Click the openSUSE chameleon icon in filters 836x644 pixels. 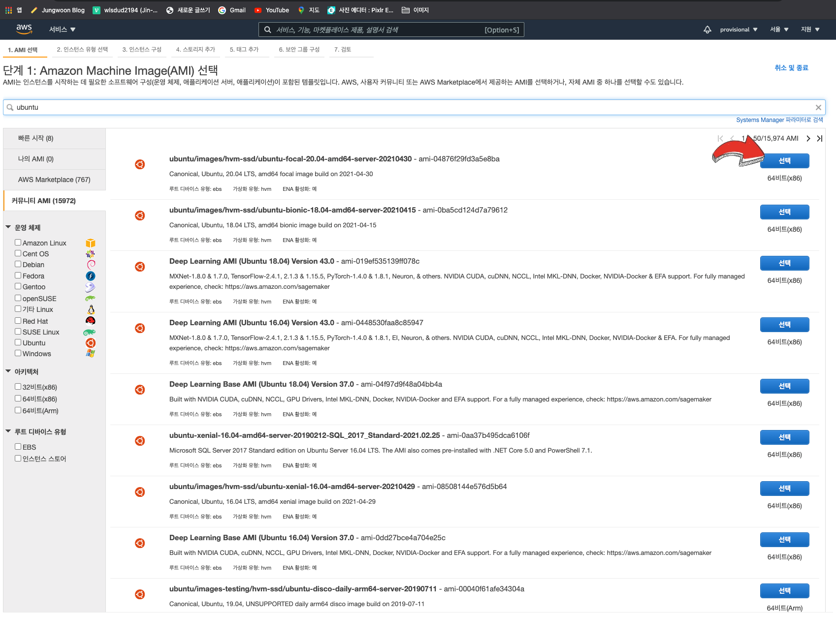(x=90, y=298)
